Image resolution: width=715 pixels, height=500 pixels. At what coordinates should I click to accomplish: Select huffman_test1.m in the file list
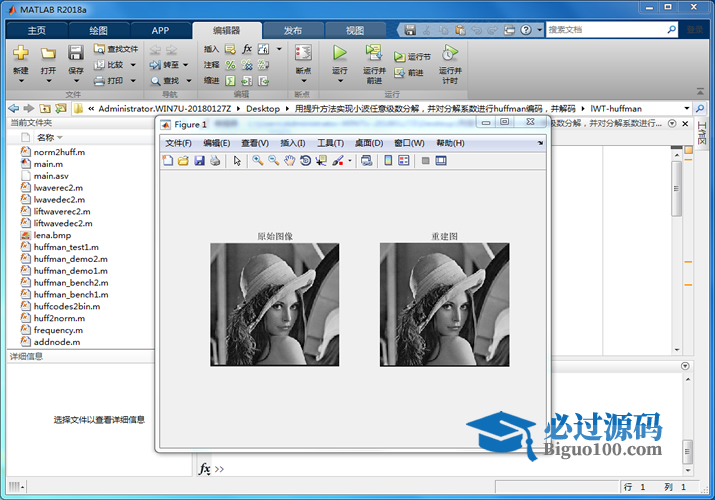[x=66, y=247]
